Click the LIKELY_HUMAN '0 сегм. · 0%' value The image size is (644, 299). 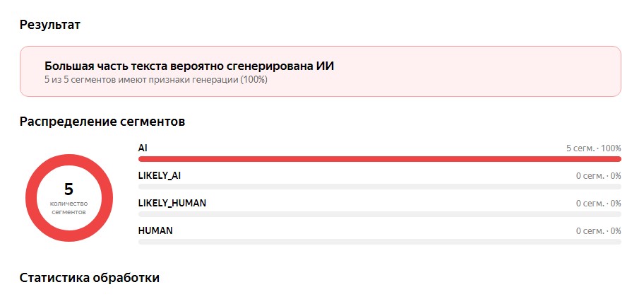[598, 204]
